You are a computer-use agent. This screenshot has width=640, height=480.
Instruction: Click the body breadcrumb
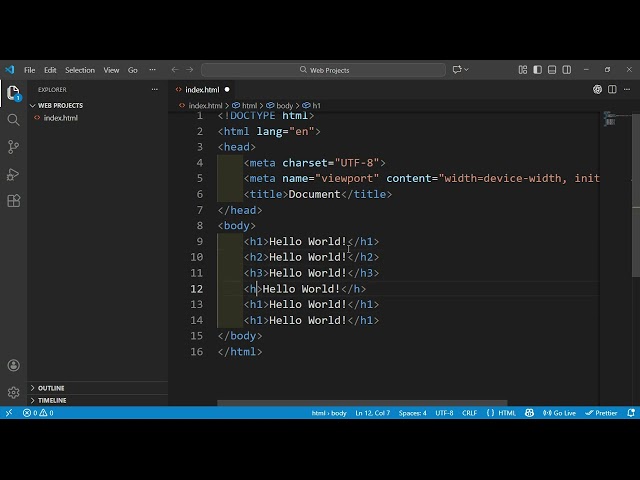[x=280, y=105]
